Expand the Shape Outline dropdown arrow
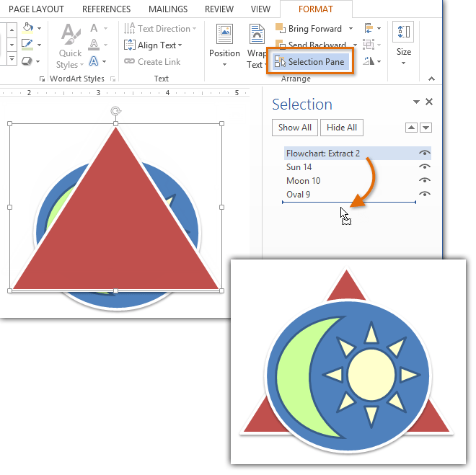Screen dimensions: 476x475 tap(39, 45)
